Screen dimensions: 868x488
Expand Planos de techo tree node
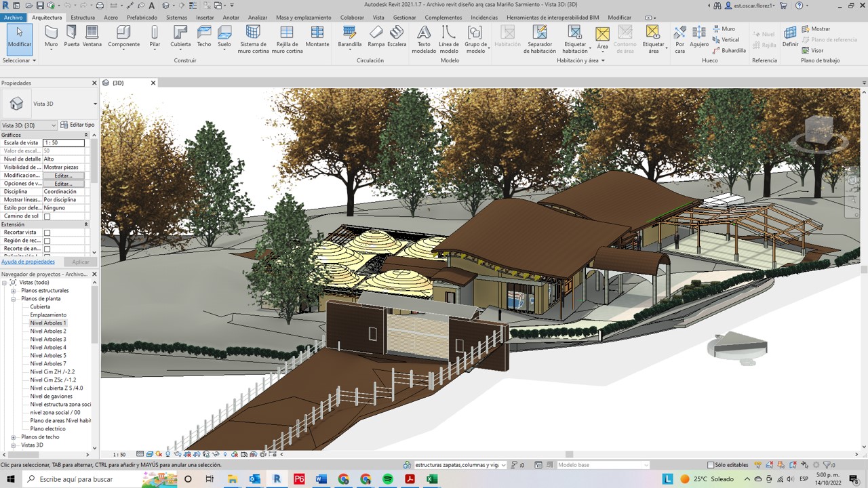pyautogui.click(x=13, y=437)
